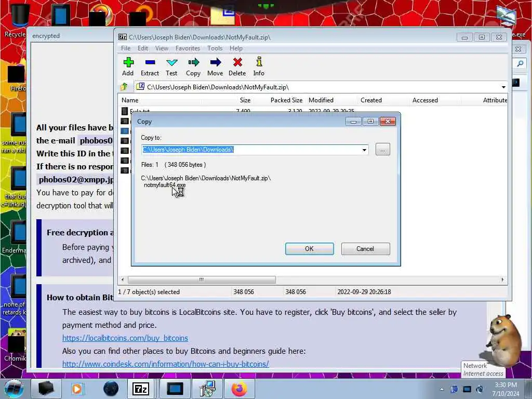Open the Favorites menu
Viewport: 532px width, 399px height.
[188, 48]
